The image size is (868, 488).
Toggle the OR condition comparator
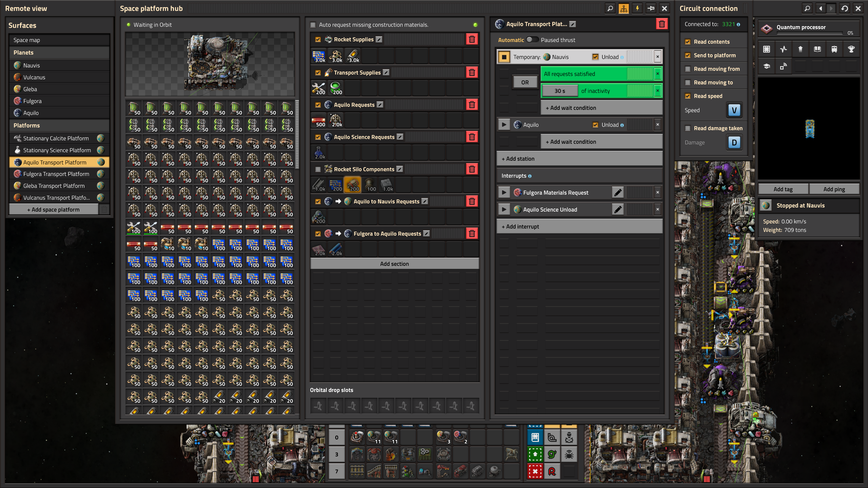click(525, 82)
